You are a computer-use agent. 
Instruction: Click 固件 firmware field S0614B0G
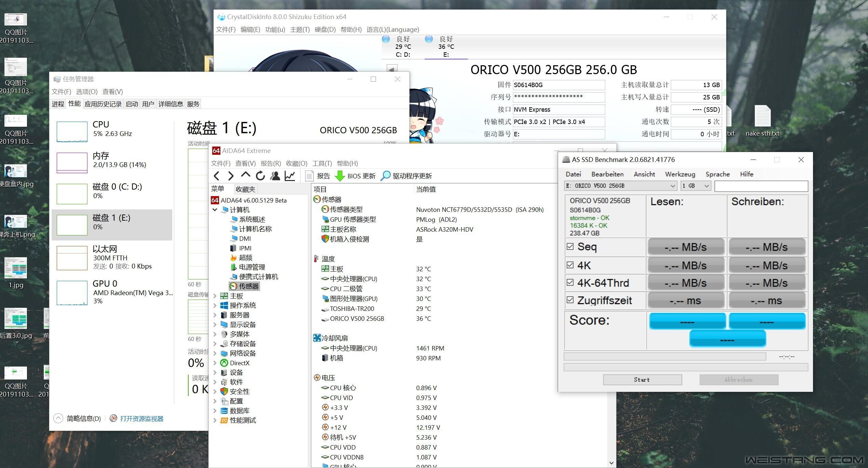(x=559, y=85)
